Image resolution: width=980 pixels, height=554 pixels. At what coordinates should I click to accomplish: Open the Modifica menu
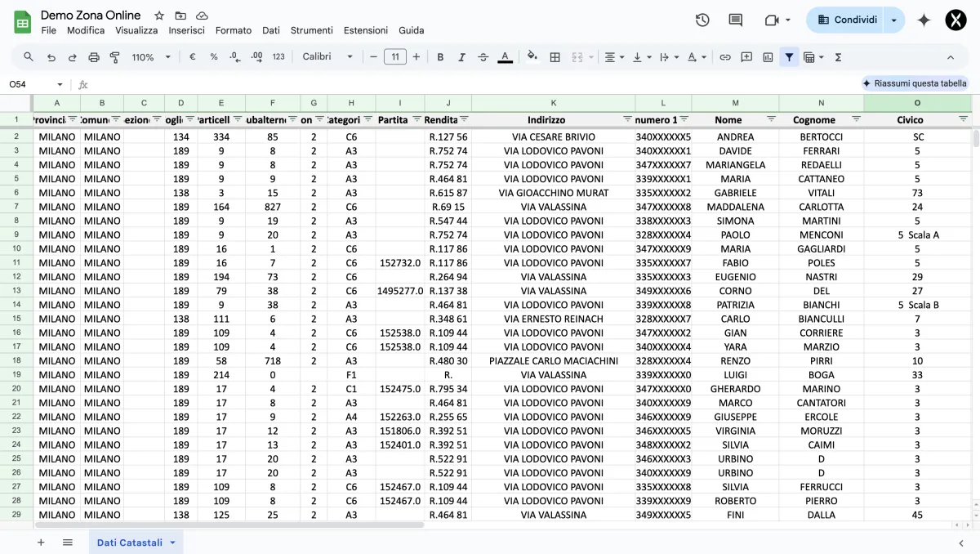[86, 30]
